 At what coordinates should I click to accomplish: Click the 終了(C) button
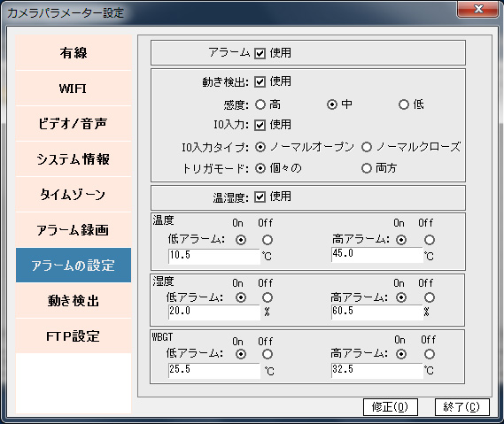click(461, 407)
